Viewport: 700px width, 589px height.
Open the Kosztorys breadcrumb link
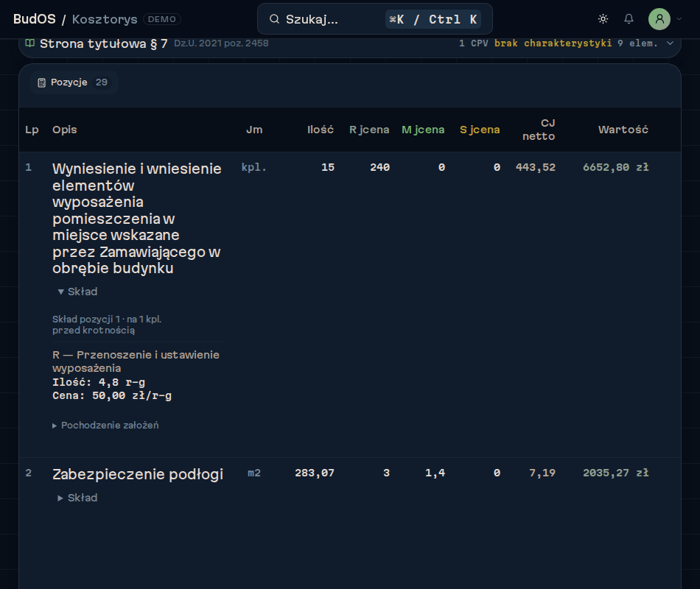(x=105, y=19)
